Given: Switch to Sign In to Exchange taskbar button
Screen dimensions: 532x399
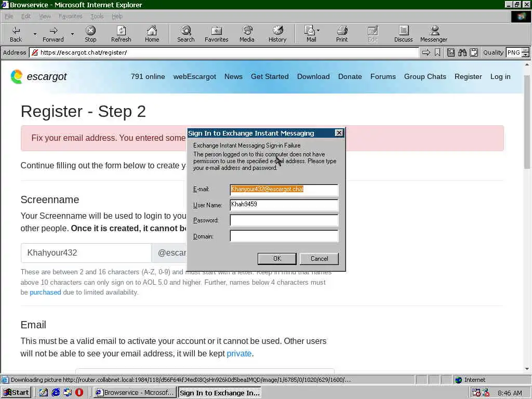Looking at the screenshot, I should point(220,393).
